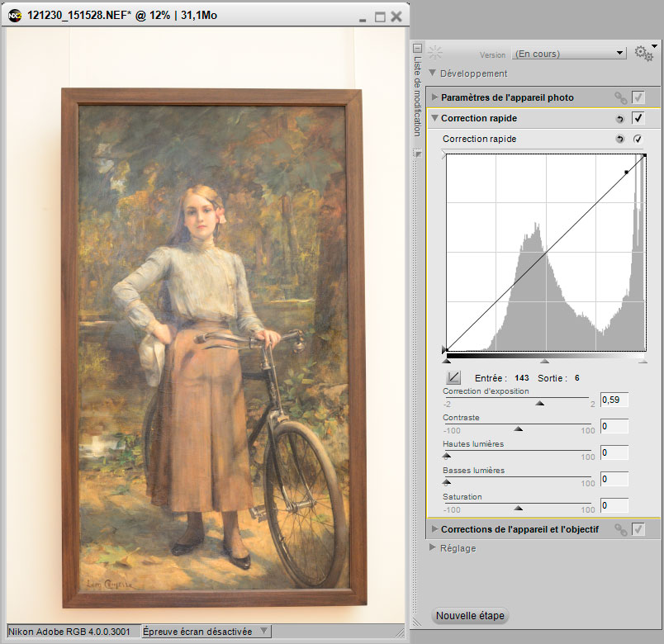Click the Basses lumières value input field
The height and width of the screenshot is (644, 664).
pos(614,479)
